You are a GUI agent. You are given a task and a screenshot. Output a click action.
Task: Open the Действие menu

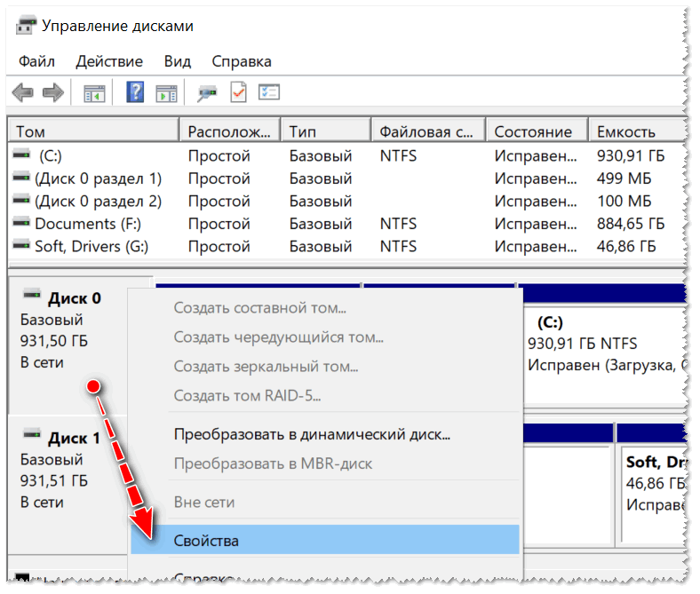[109, 61]
